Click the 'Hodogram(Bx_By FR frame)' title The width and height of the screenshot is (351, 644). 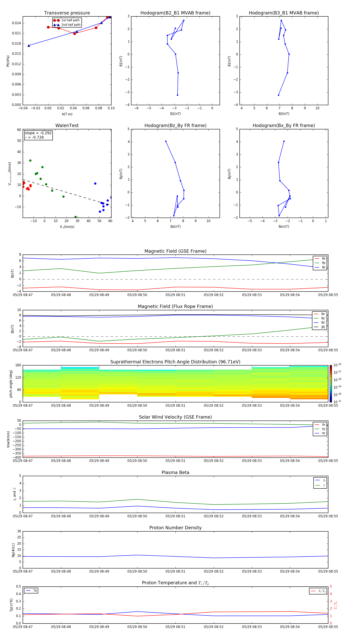coord(284,125)
